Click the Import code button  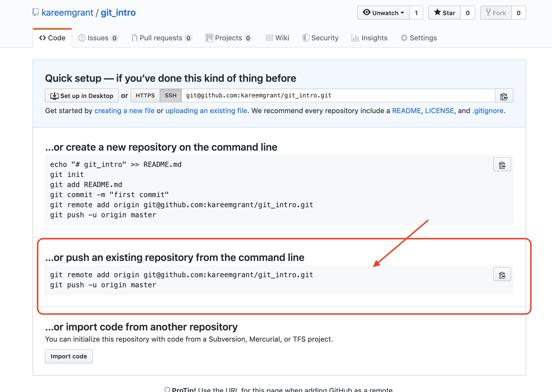pos(69,356)
